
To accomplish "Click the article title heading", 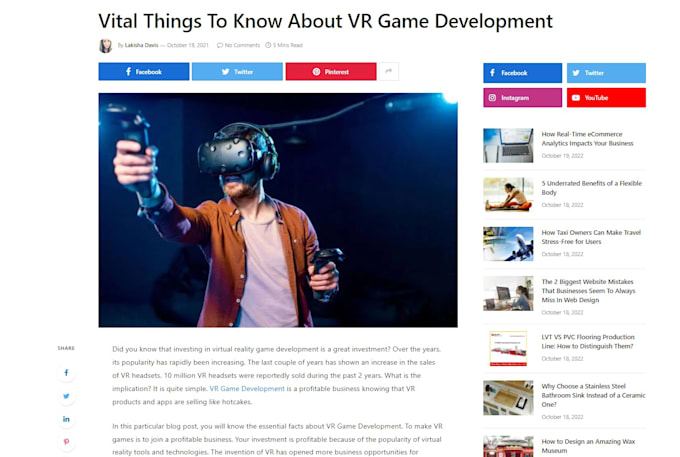I will (325, 21).
